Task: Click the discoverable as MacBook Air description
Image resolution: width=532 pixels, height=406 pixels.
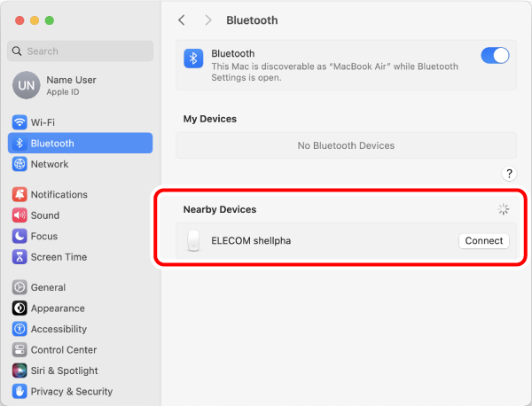Action: click(x=334, y=72)
